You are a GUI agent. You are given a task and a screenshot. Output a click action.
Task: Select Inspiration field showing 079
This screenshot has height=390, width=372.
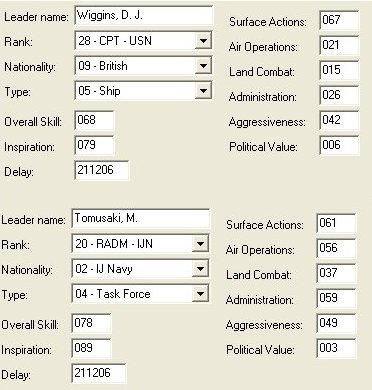click(94, 145)
